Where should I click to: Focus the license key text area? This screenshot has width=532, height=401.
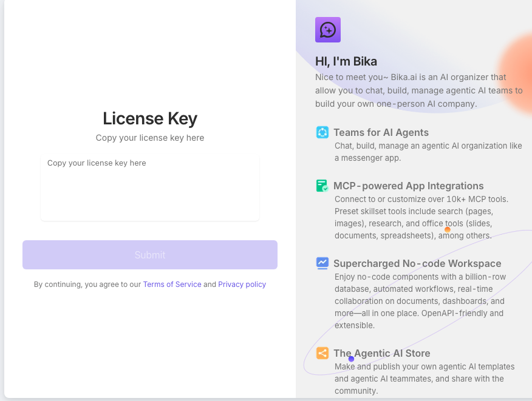[150, 187]
